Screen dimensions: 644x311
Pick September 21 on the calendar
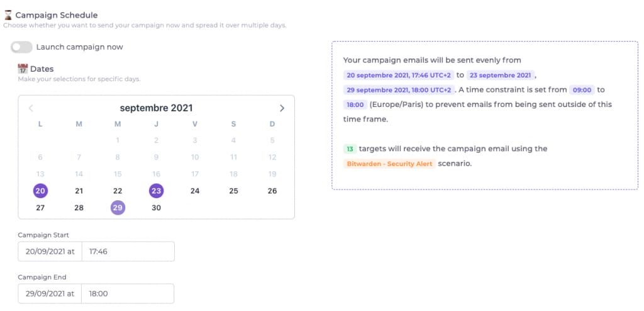(79, 191)
